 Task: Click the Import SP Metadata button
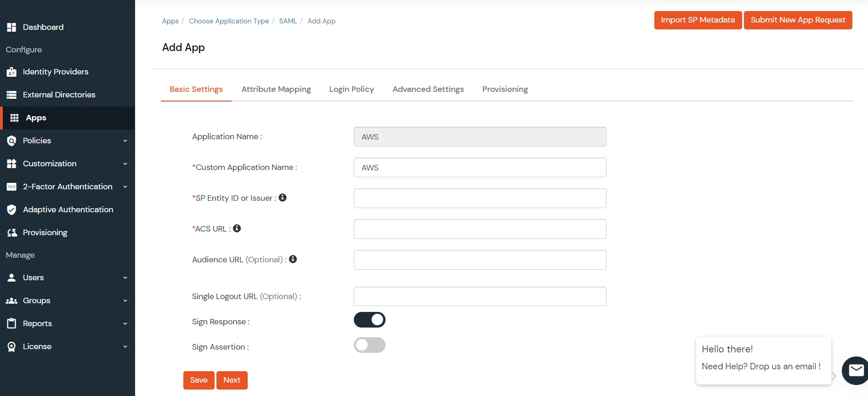(x=698, y=20)
